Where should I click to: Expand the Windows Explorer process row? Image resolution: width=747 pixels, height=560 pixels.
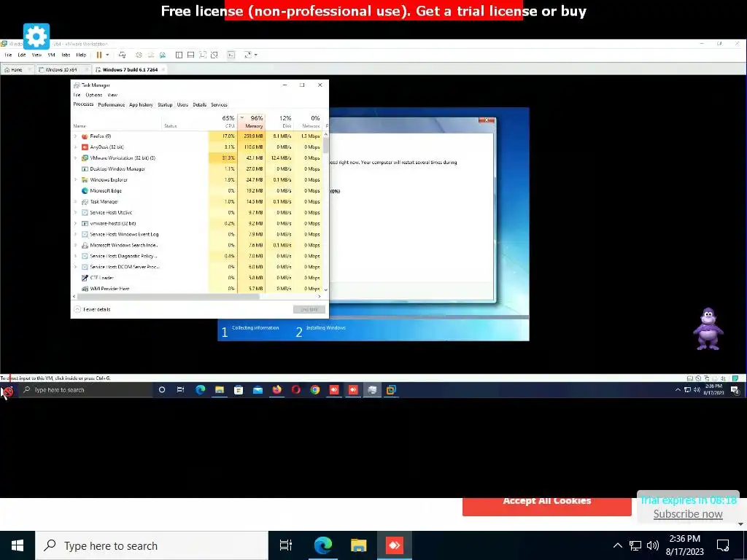pyautogui.click(x=75, y=180)
